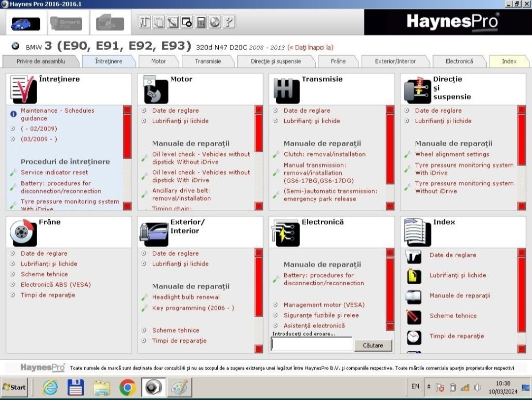Click the Motor panel red scrollbar thumb
Viewport: 532px width, 400px height.
pyautogui.click(x=259, y=133)
